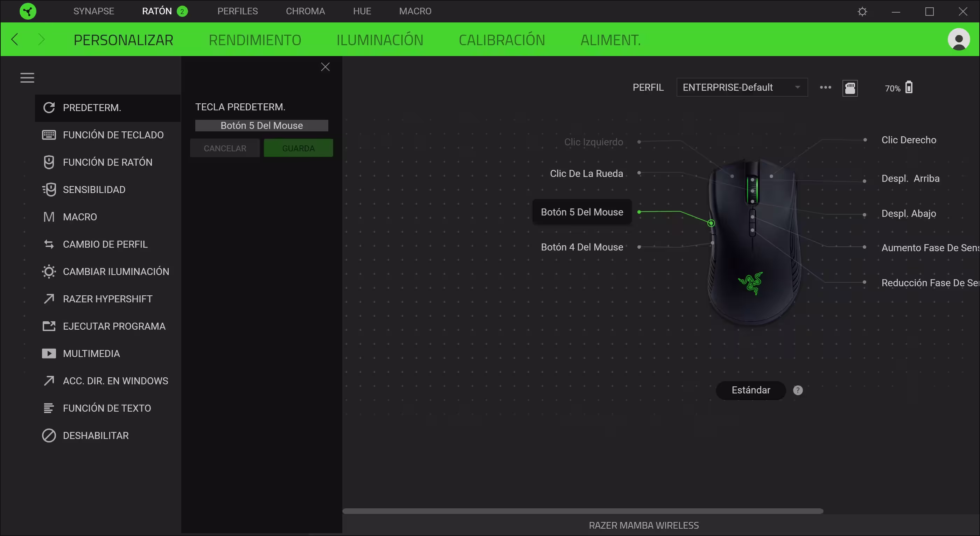The image size is (980, 536).
Task: Open settings gear icon
Action: [862, 12]
